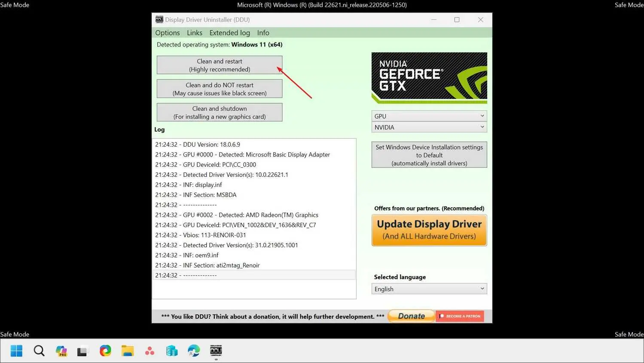This screenshot has width=644, height=363.
Task: Open taskbar Search
Action: [39, 351]
